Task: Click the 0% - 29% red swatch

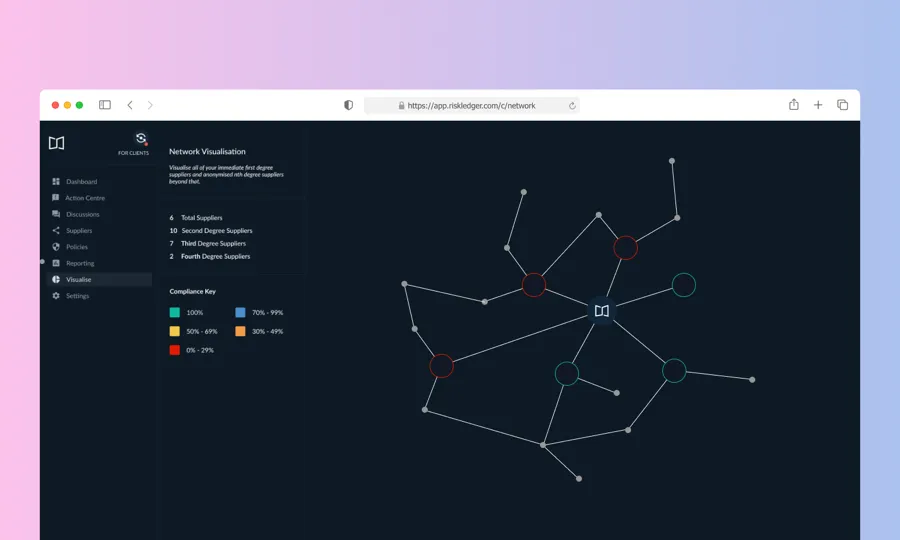Action: coord(174,350)
